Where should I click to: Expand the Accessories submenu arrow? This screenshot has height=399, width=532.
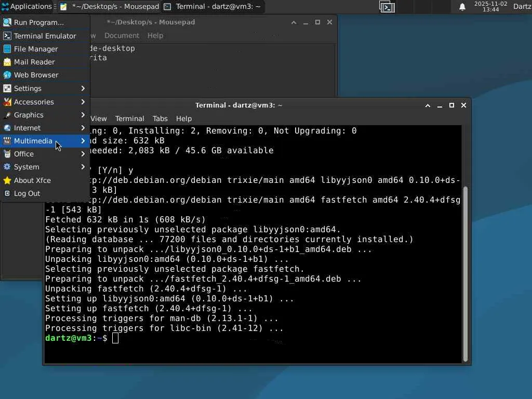83,102
